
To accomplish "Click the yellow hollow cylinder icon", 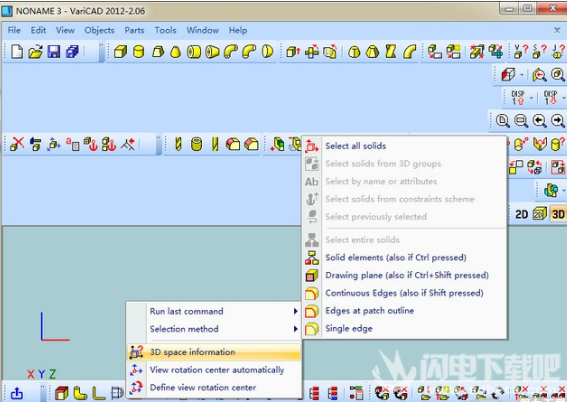I will coord(196,144).
